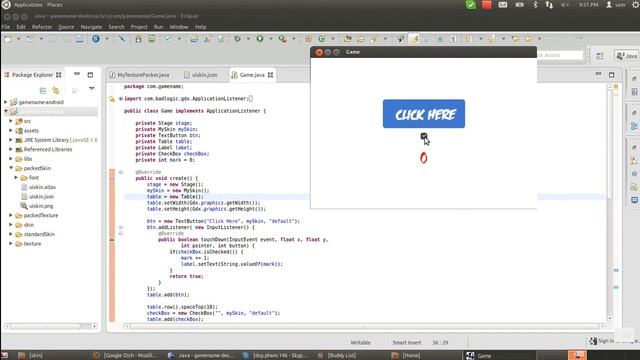Select the texture folder
The width and height of the screenshot is (640, 360).
coord(32,244)
